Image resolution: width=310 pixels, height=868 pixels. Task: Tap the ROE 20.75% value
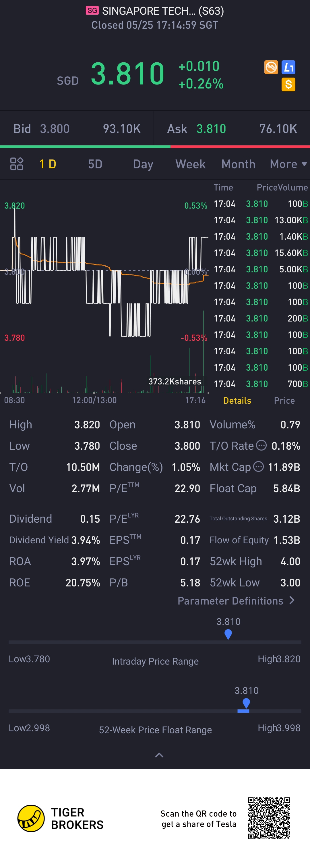82,583
